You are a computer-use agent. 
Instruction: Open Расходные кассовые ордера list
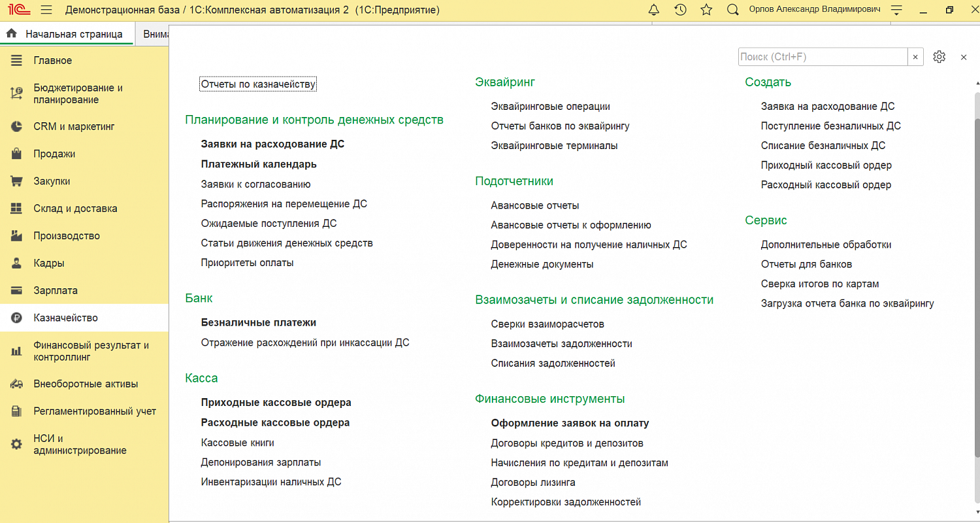(x=276, y=423)
